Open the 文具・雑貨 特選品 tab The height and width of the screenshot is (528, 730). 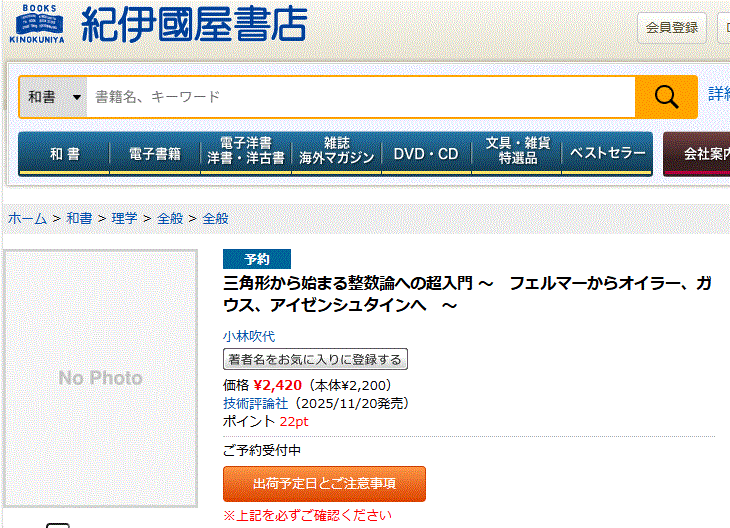coord(517,154)
